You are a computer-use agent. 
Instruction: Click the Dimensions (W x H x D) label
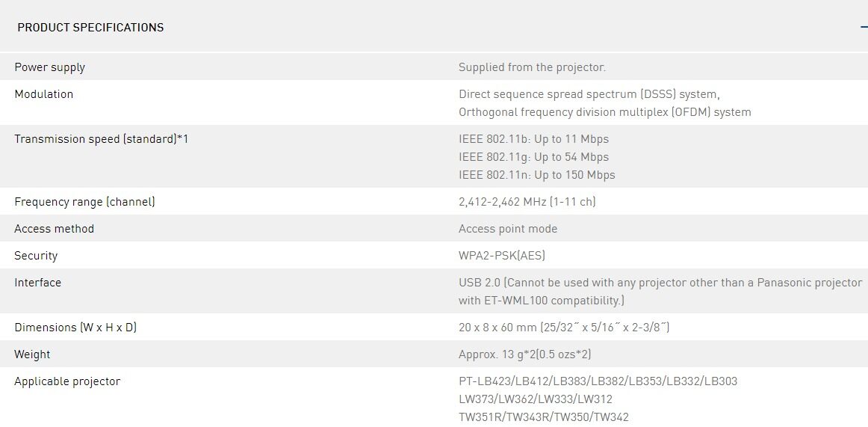tap(75, 328)
